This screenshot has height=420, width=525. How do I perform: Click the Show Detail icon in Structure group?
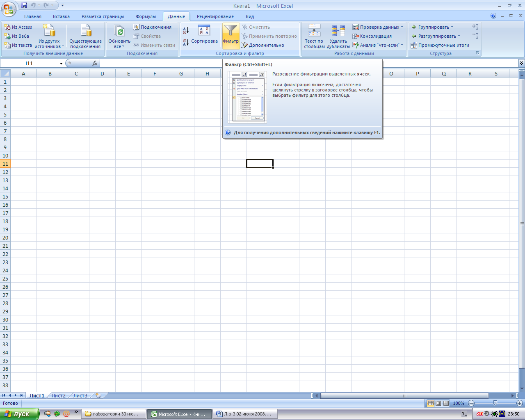[x=475, y=27]
